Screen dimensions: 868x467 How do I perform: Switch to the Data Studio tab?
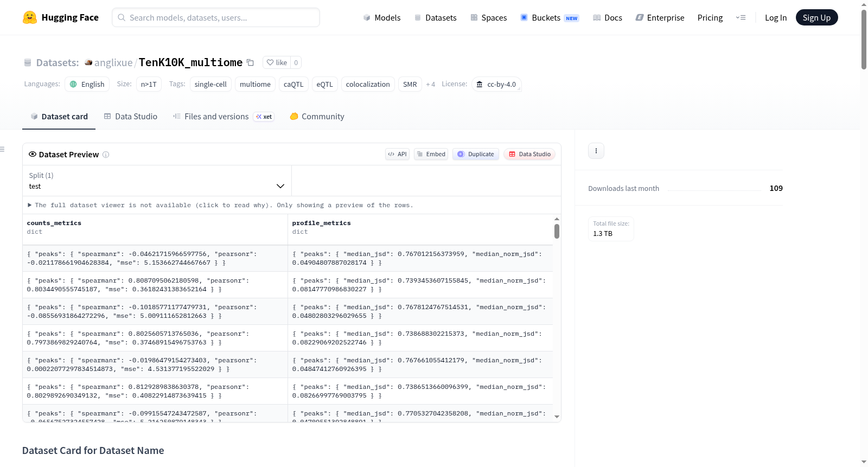pos(130,117)
